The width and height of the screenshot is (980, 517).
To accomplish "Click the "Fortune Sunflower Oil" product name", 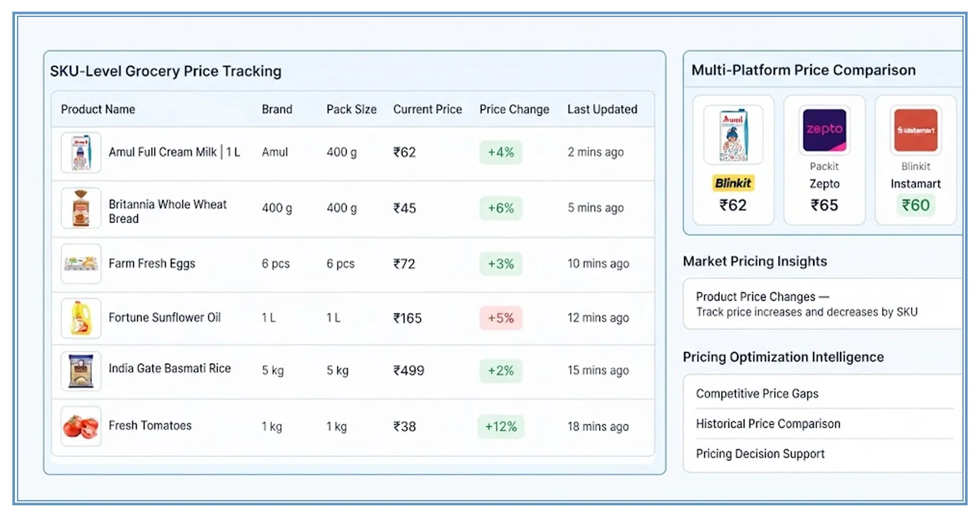I will tap(164, 318).
